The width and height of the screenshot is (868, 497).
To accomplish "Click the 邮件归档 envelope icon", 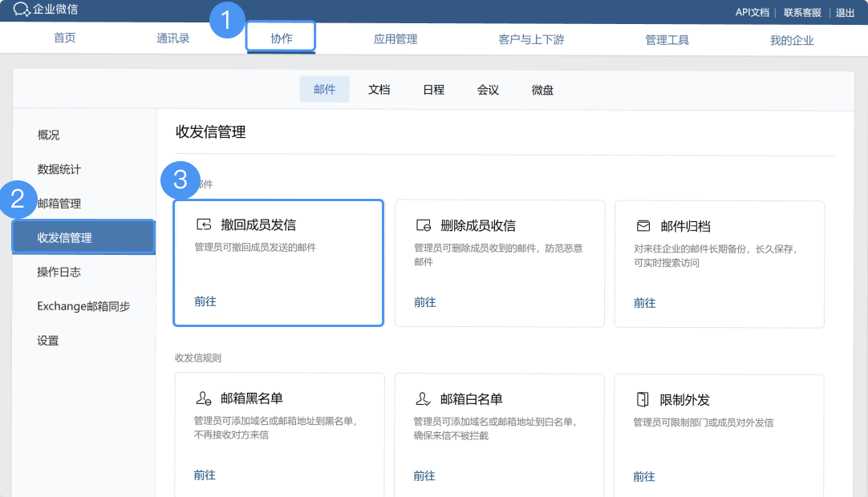I will pos(643,225).
